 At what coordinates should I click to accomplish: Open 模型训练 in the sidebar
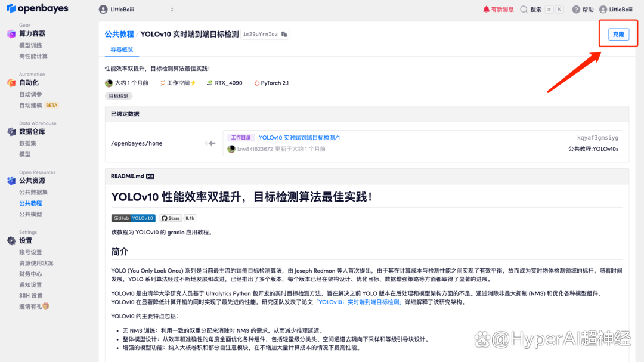[30, 45]
